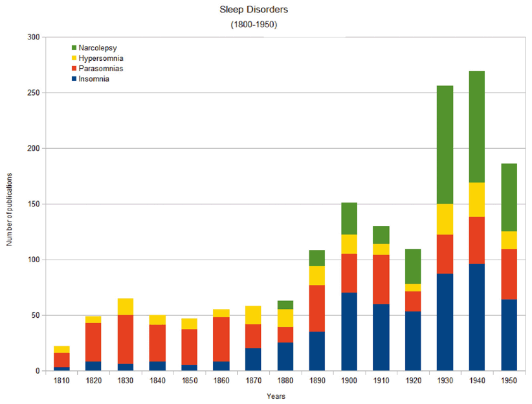Click the (1800-1950) chart subtitle
Screen dimensions: 532x404
pyautogui.click(x=254, y=25)
